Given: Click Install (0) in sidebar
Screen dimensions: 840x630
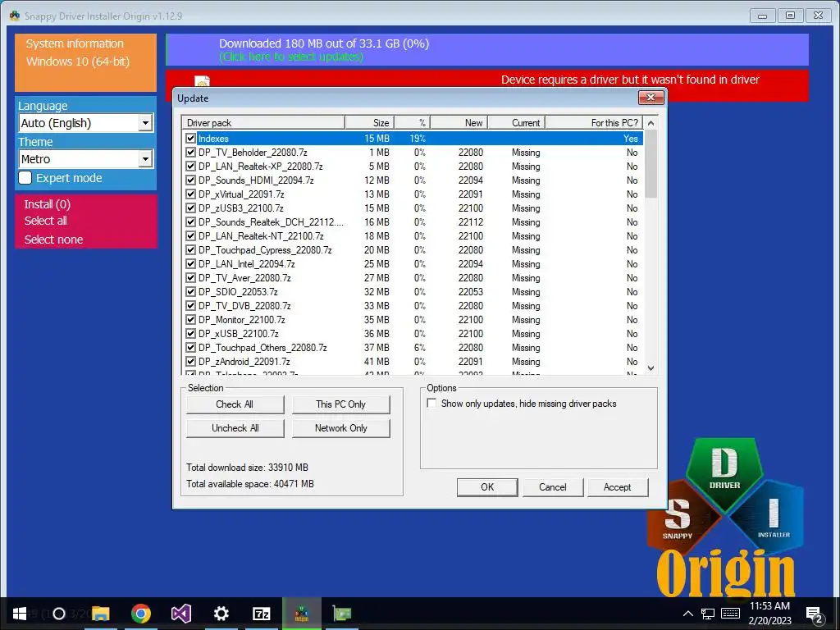Looking at the screenshot, I should pos(47,204).
